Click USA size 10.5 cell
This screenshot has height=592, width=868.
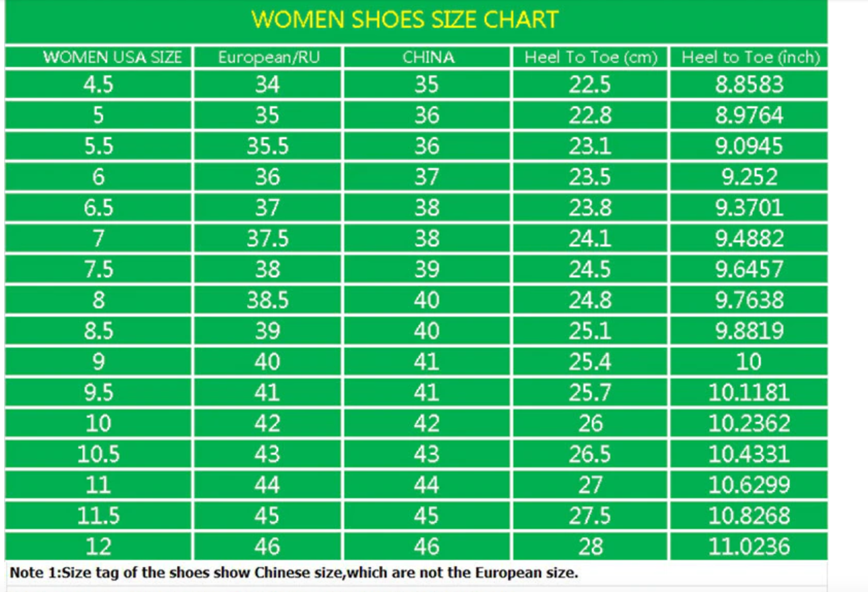98,454
